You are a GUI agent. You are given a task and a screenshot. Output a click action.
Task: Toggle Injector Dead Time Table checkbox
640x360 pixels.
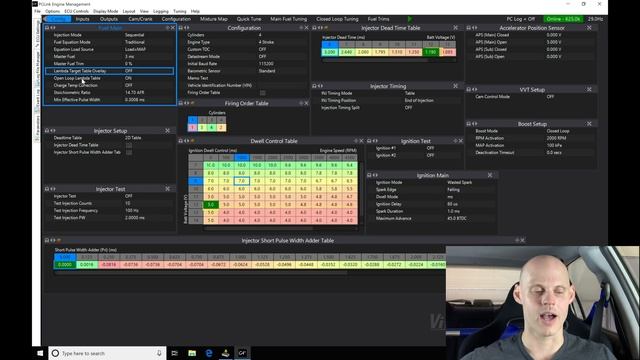click(129, 145)
